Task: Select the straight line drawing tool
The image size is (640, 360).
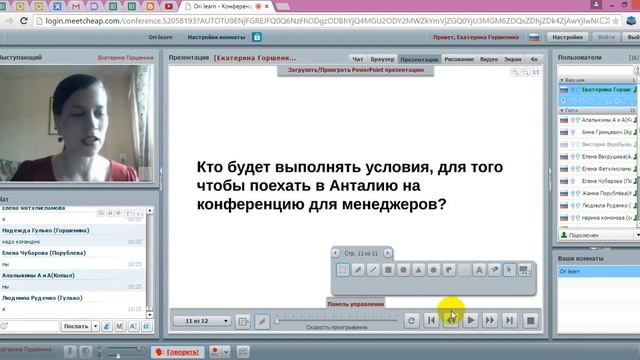Action: pyautogui.click(x=373, y=270)
